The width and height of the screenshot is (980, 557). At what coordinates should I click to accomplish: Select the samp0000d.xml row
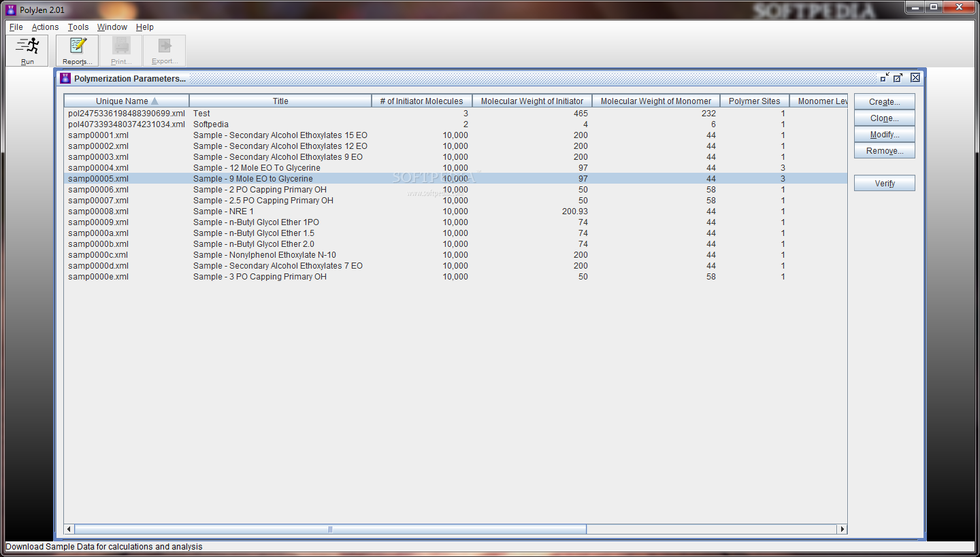click(455, 266)
